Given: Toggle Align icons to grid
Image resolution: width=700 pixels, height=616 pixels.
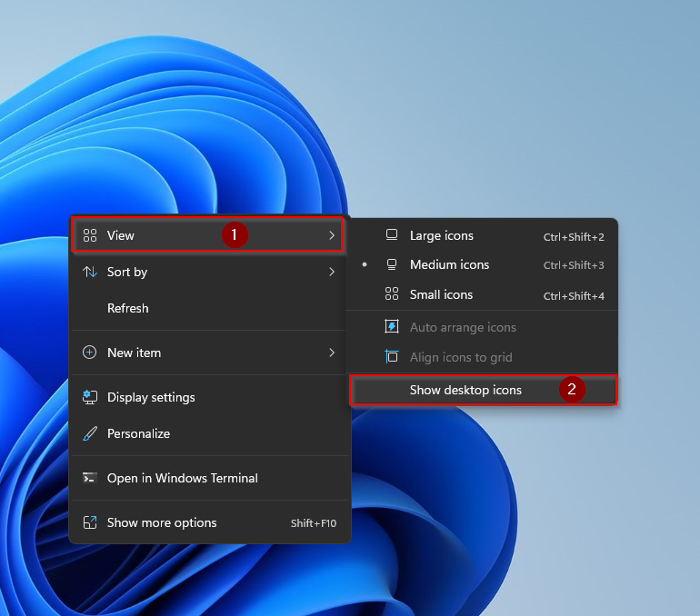Looking at the screenshot, I should (x=462, y=357).
